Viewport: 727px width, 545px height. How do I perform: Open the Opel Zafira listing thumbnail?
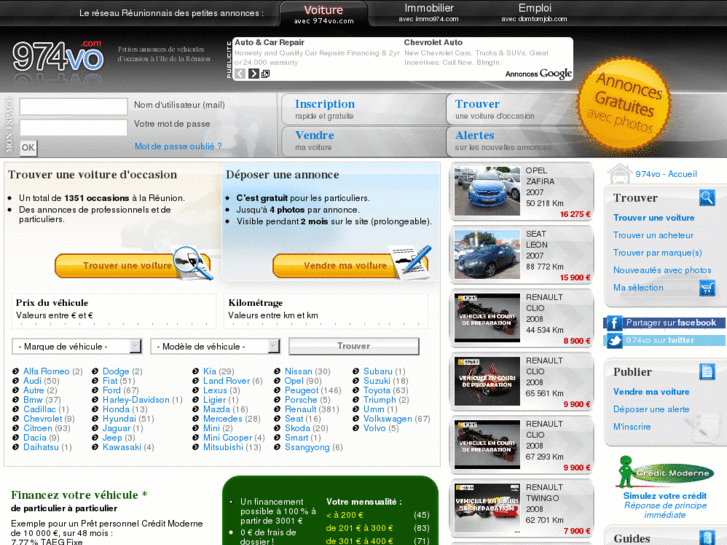click(x=487, y=191)
